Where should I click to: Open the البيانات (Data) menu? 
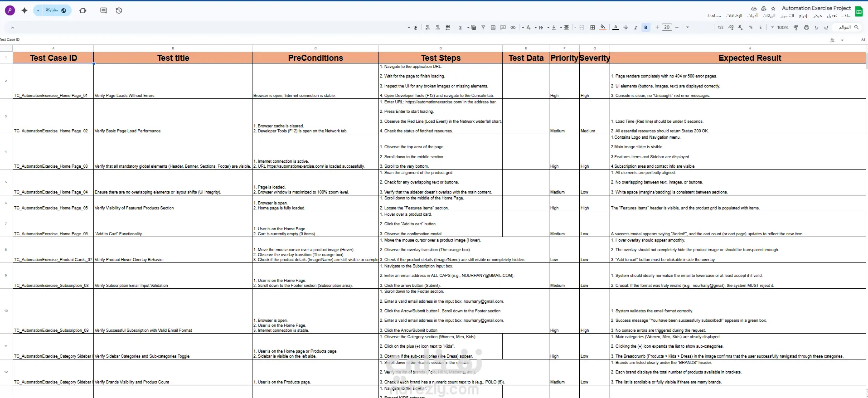pyautogui.click(x=769, y=16)
